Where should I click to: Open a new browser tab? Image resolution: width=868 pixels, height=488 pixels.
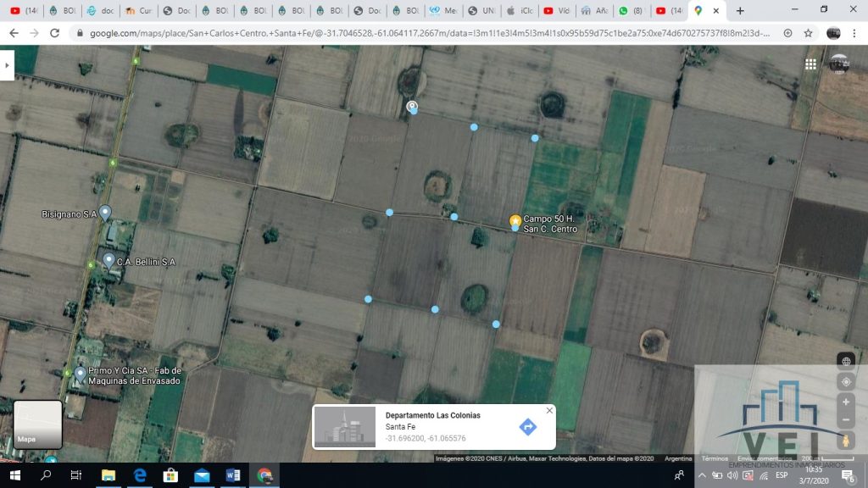coord(740,10)
